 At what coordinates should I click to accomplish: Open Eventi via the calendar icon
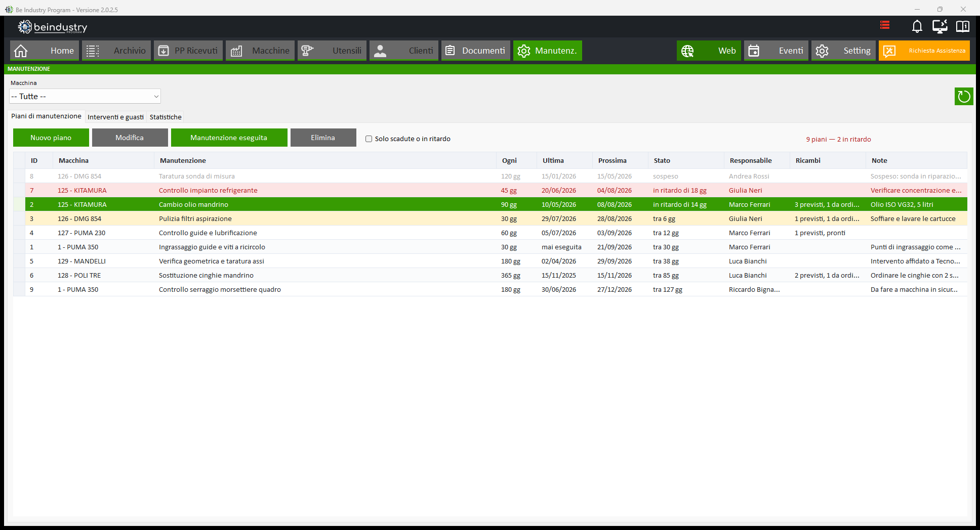click(x=754, y=51)
